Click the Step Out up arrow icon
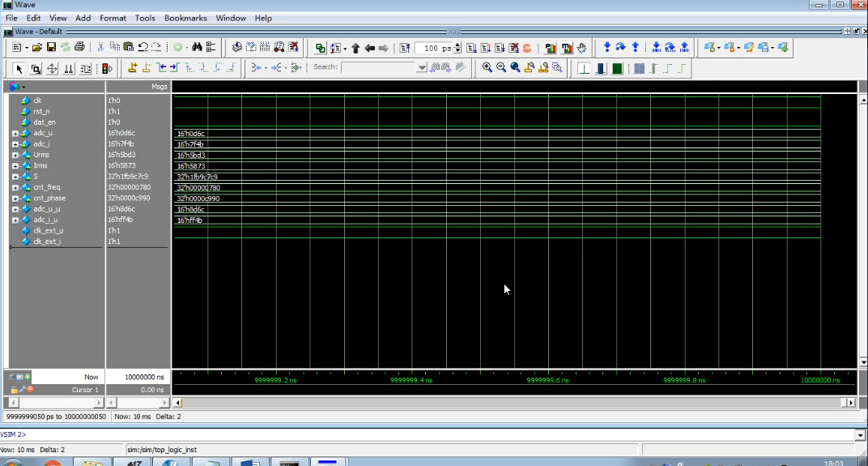 636,48
